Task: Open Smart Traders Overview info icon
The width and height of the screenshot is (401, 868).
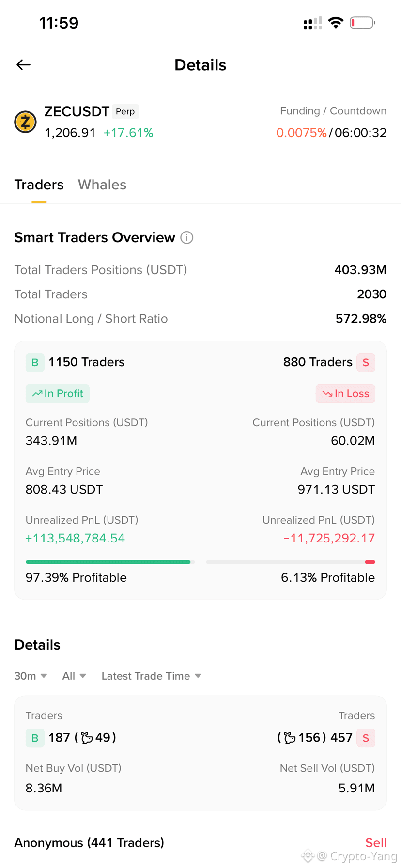Action: pos(187,238)
